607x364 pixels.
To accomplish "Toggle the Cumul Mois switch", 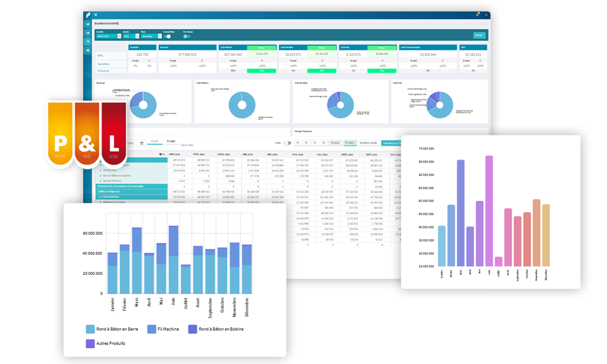I will coord(168,36).
